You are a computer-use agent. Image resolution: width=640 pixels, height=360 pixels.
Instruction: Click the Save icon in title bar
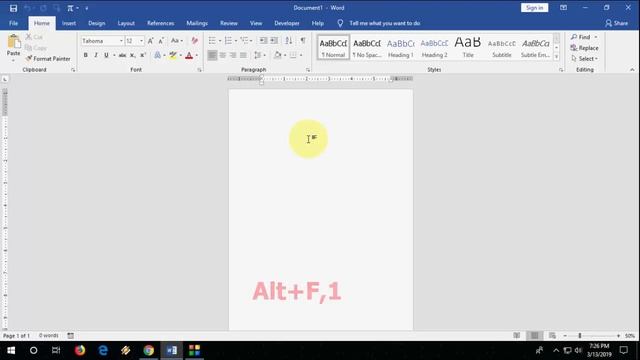click(x=13, y=8)
